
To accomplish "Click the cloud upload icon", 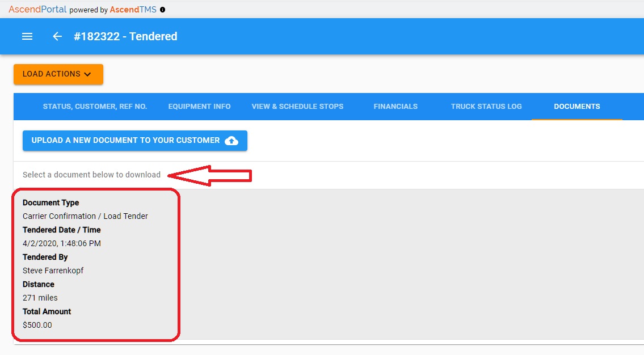I will [231, 141].
